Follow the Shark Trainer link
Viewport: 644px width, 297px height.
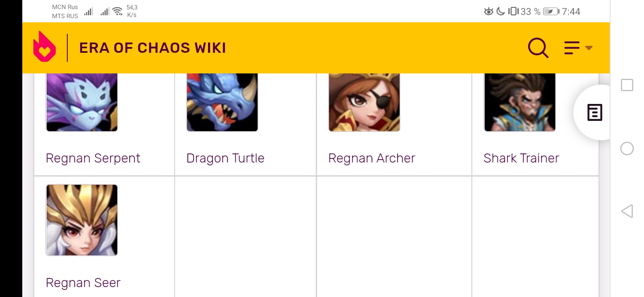coord(521,158)
